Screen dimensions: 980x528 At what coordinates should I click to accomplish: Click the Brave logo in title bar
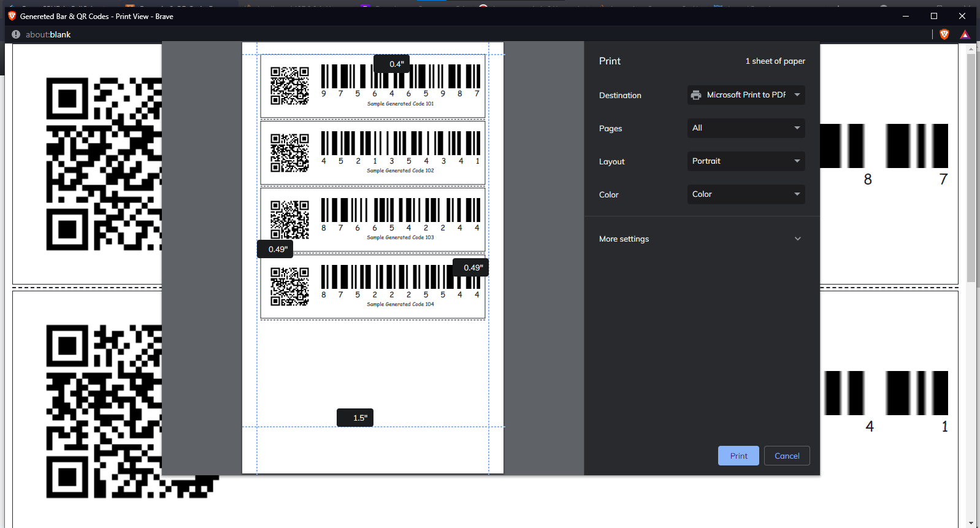click(12, 16)
